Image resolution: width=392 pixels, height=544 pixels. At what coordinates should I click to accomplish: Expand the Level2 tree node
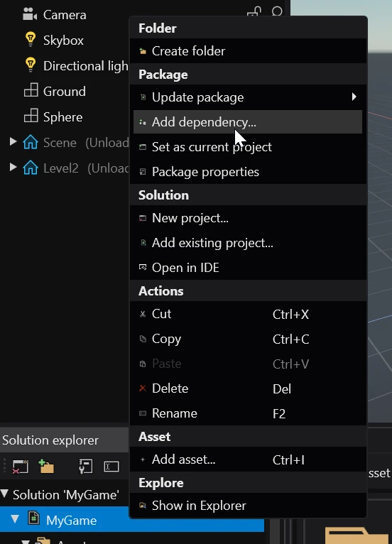(x=13, y=167)
